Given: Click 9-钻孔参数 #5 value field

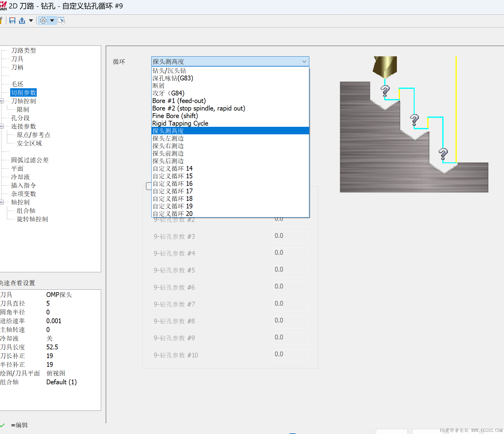Looking at the screenshot, I should click(x=291, y=271).
